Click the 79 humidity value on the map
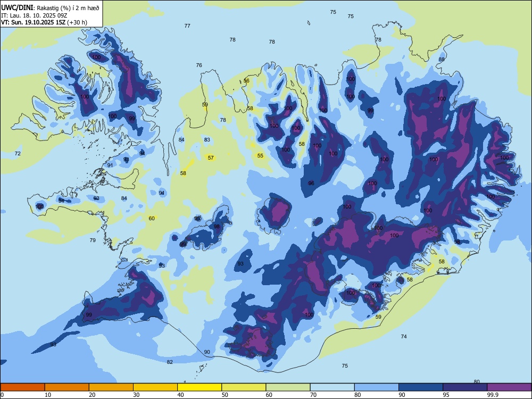This screenshot has width=532, height=399. tap(93, 240)
